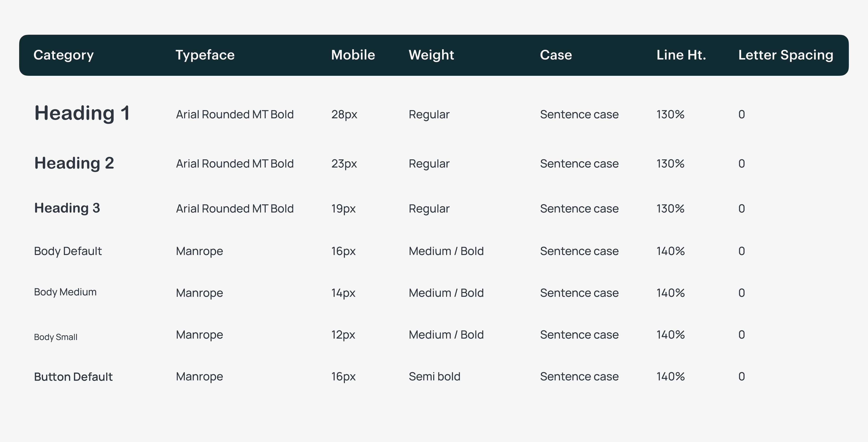Click the Letter Spacing column header

pos(786,55)
